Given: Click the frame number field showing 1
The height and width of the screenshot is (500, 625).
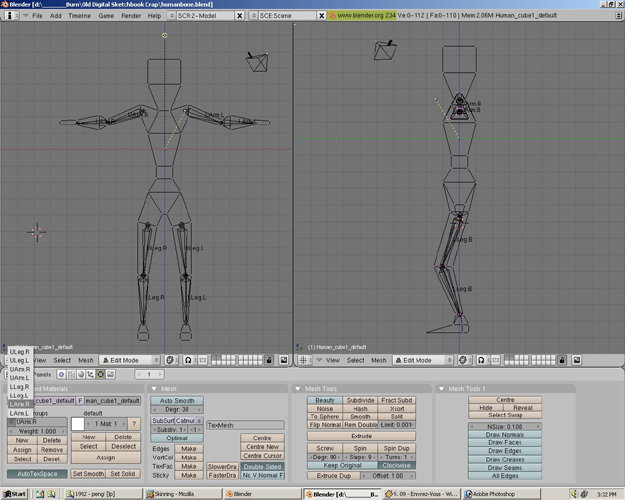Looking at the screenshot, I should [x=149, y=374].
